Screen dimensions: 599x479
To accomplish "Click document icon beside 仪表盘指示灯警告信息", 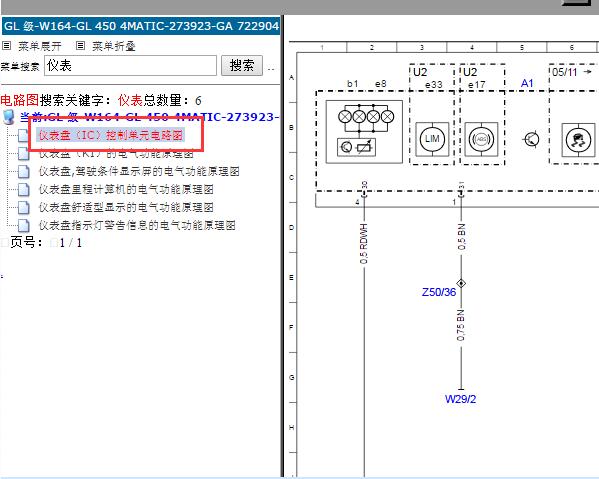I will [23, 225].
